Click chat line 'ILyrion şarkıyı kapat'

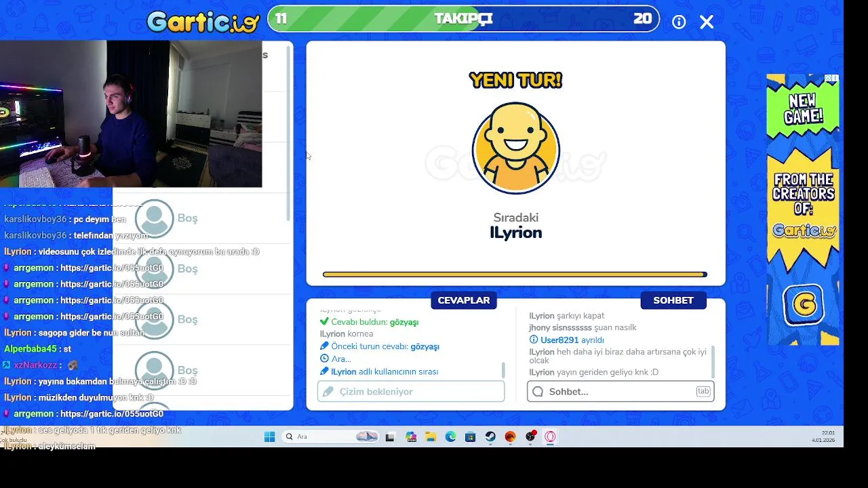(567, 316)
